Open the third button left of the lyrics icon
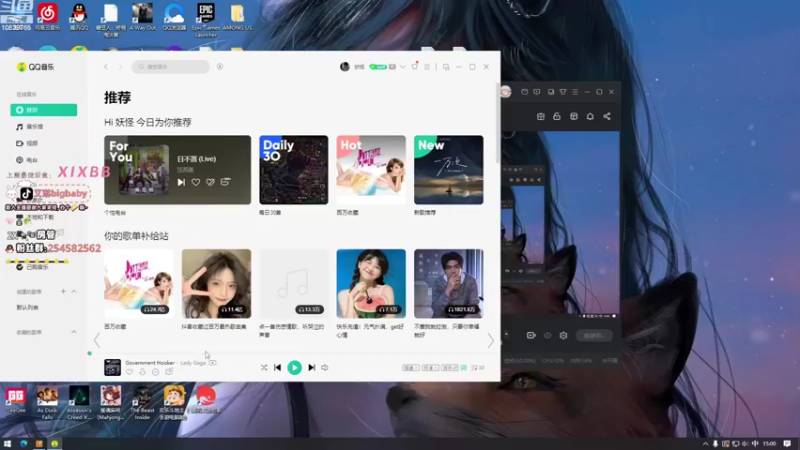Image resolution: width=800 pixels, height=450 pixels. [x=449, y=367]
